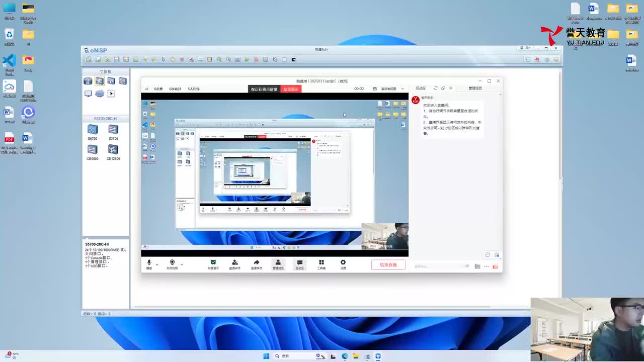Stop devices with the red square icon
This screenshot has width=644, height=362.
coord(256,59)
